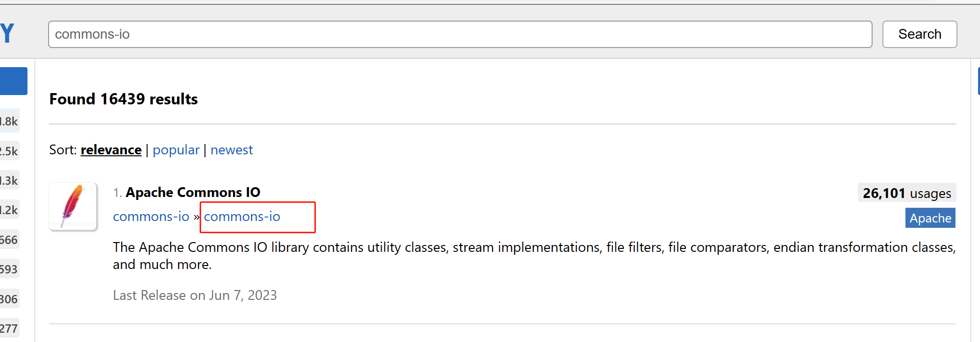980x342 pixels.
Task: Click the 2.5k count badge in sidebar
Action: point(9,151)
